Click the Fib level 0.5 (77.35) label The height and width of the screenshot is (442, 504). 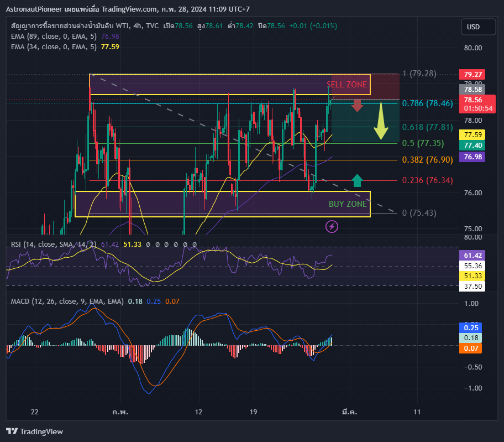pos(423,143)
